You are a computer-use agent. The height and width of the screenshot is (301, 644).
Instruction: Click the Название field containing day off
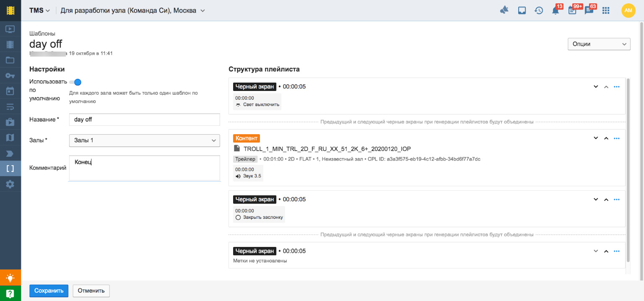(144, 119)
